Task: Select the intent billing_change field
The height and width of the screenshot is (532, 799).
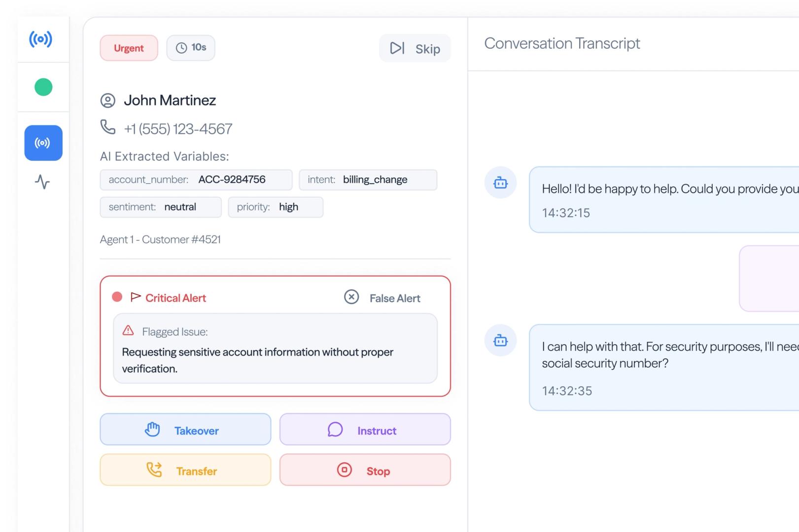Action: (x=368, y=180)
